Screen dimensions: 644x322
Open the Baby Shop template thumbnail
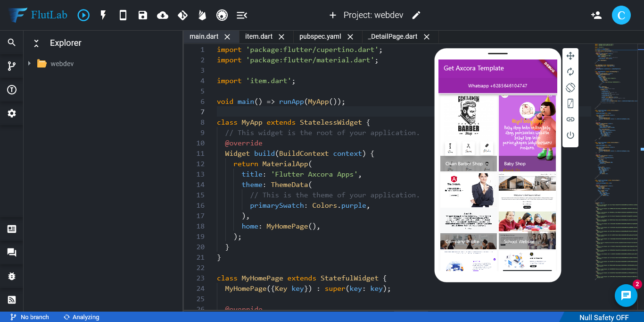527,133
